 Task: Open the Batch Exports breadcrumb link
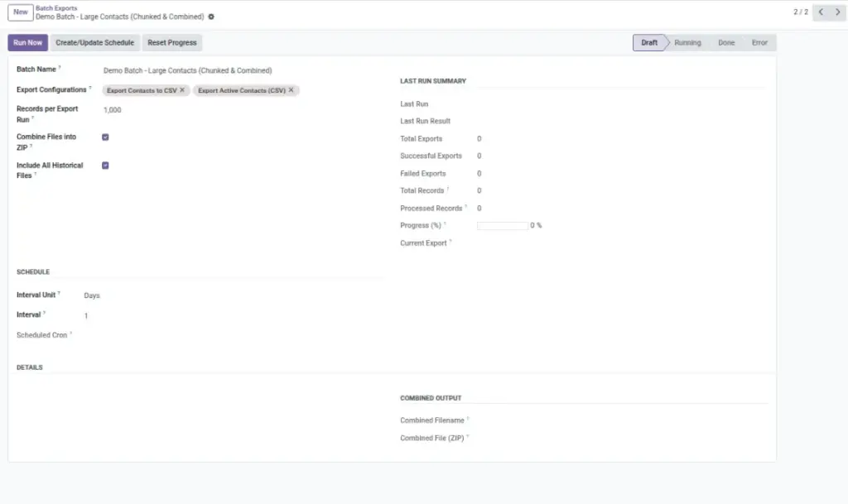point(56,8)
